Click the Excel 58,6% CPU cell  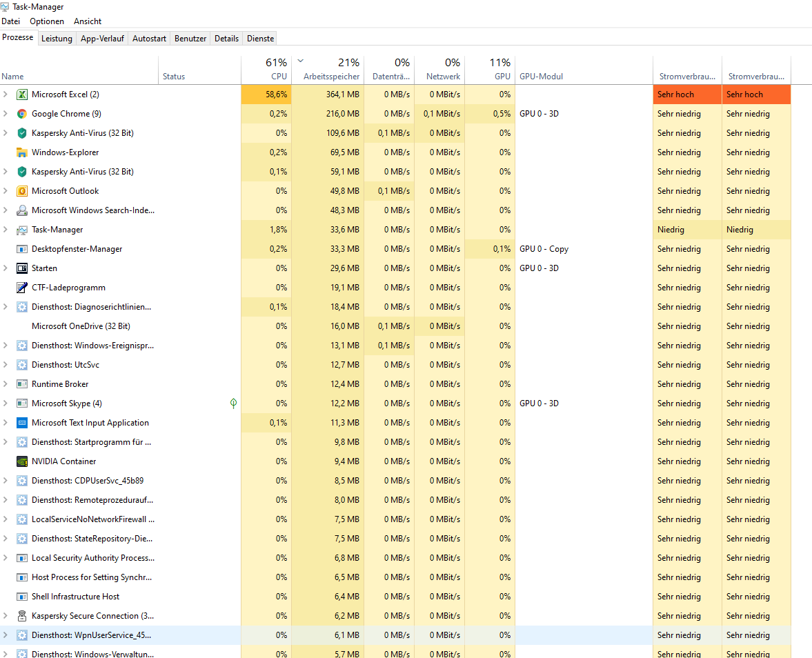(266, 94)
